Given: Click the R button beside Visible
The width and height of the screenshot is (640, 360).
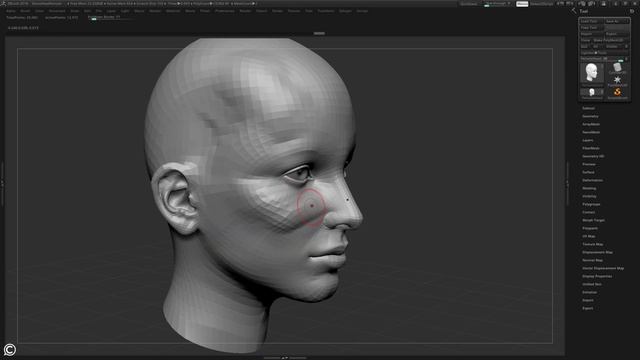Looking at the screenshot, I should 627,47.
